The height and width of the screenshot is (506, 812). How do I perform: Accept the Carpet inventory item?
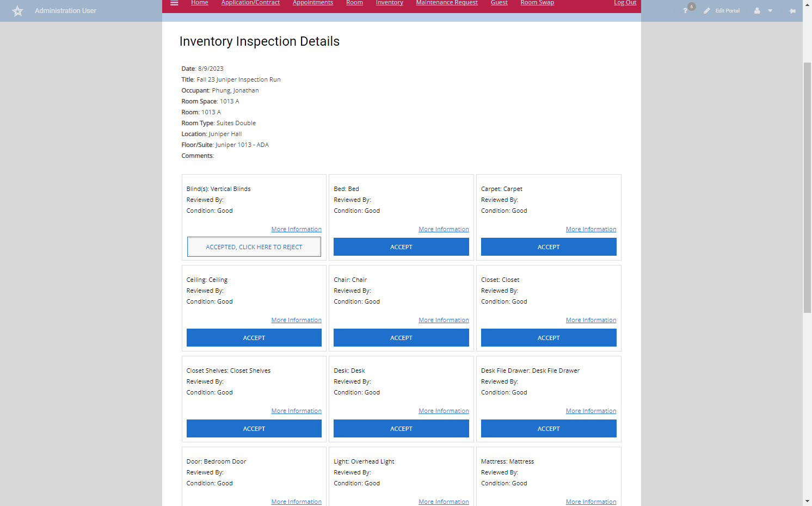coord(549,246)
